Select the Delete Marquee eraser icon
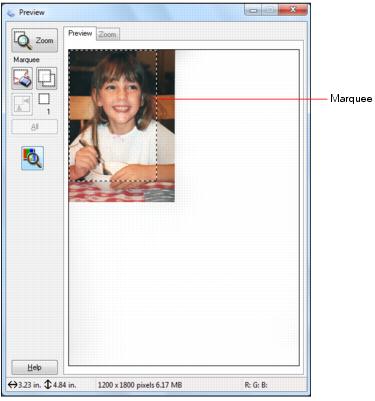The height and width of the screenshot is (401, 375). 22,78
